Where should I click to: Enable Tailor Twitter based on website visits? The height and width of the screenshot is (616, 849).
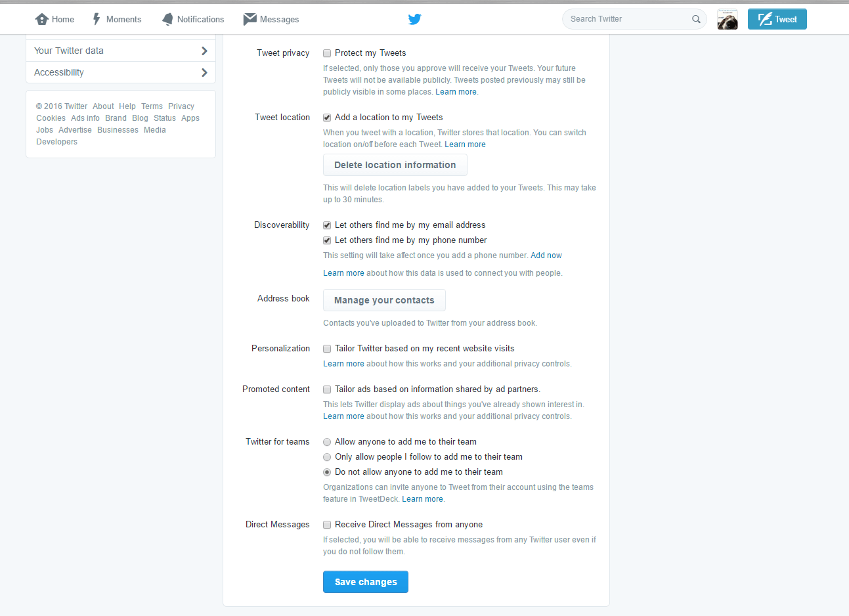pos(327,349)
